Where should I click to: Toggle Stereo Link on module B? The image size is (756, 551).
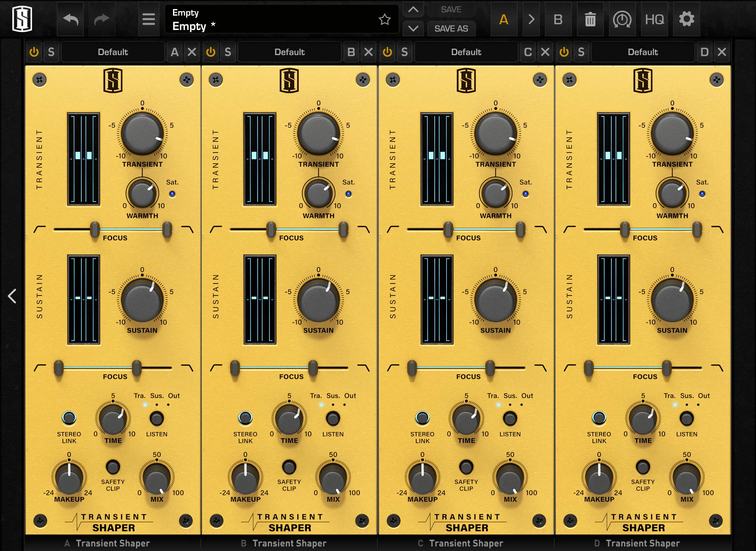[245, 418]
